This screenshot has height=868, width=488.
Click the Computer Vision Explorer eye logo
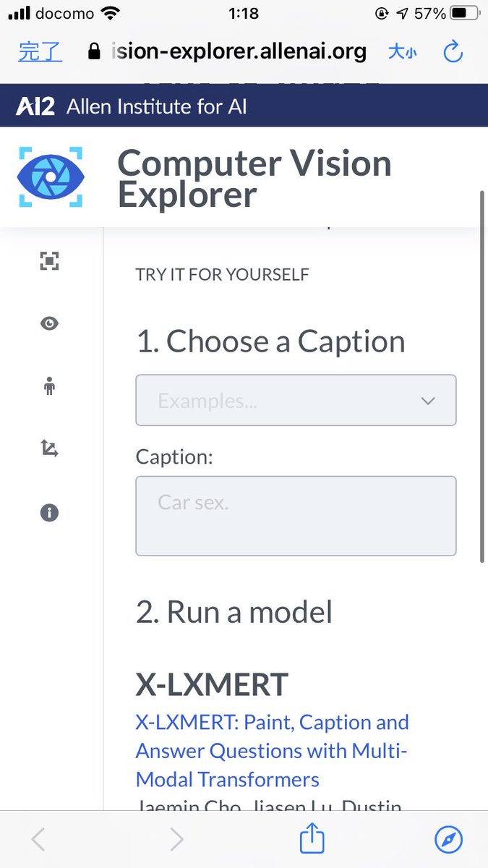pyautogui.click(x=51, y=178)
